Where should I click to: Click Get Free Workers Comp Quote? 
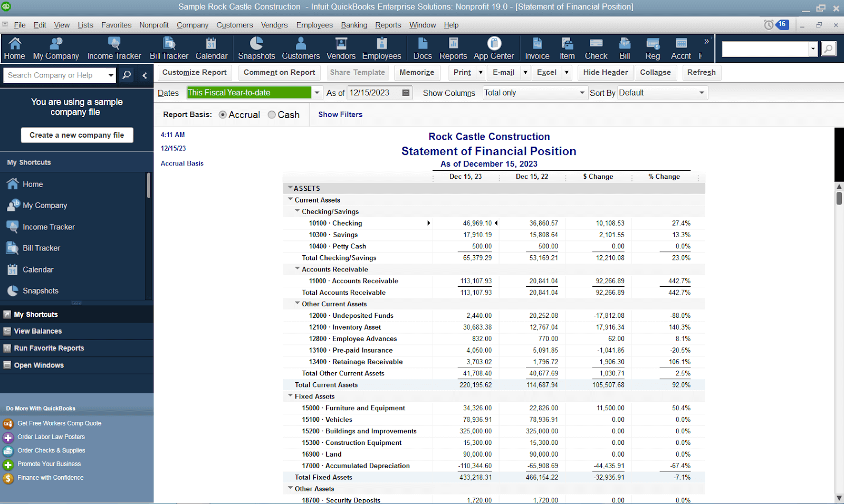(x=59, y=423)
